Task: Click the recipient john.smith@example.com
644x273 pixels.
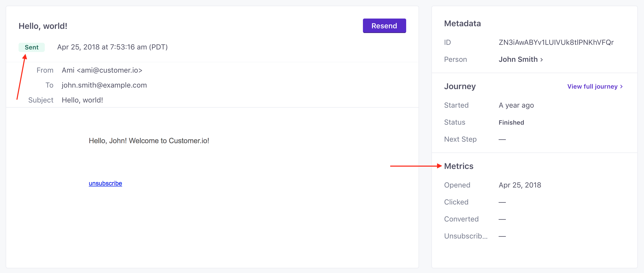Action: click(104, 85)
